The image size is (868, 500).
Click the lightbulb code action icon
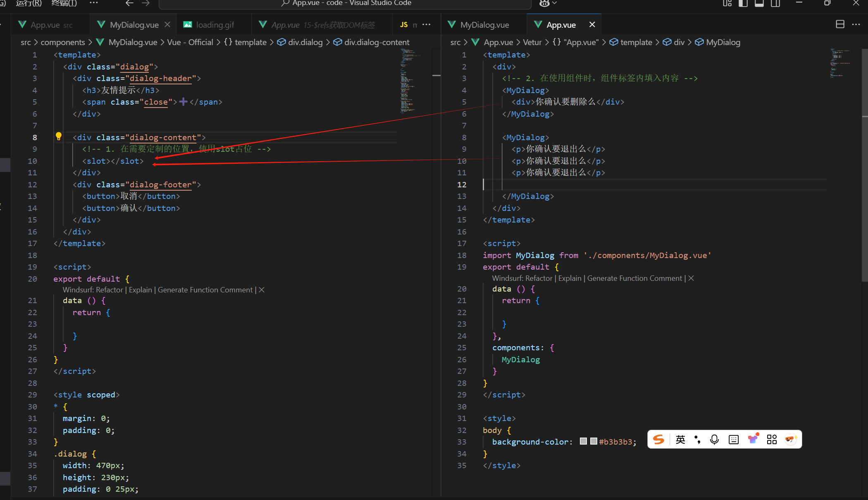pos(58,136)
